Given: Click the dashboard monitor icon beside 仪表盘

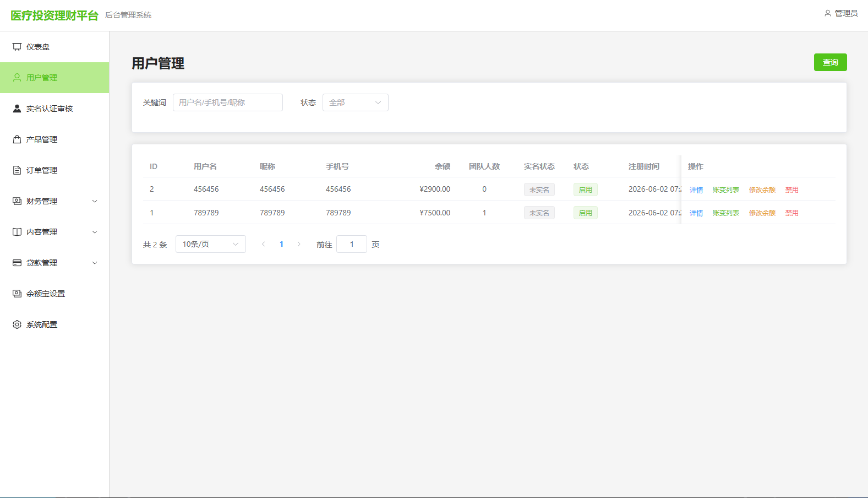Looking at the screenshot, I should click(x=17, y=47).
